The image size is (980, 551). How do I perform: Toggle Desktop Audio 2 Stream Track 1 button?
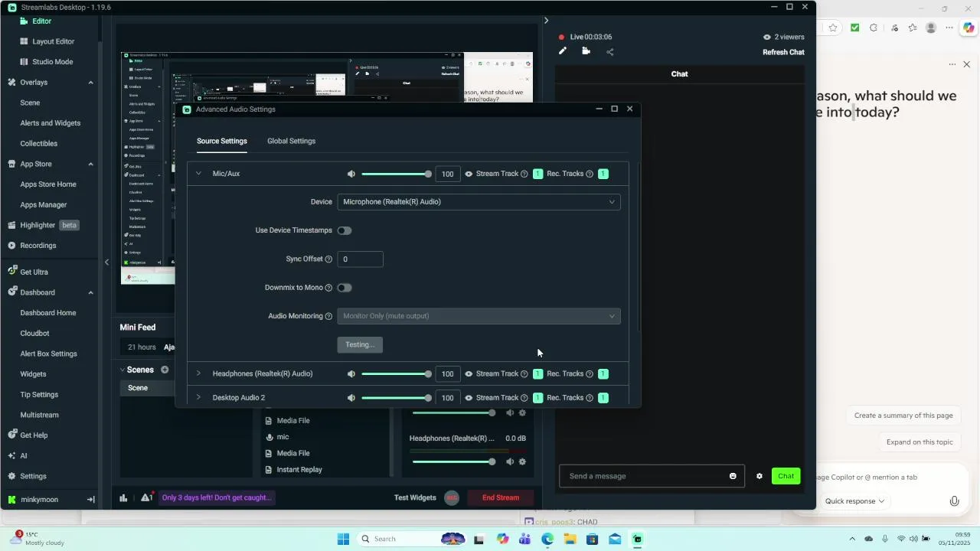(537, 398)
